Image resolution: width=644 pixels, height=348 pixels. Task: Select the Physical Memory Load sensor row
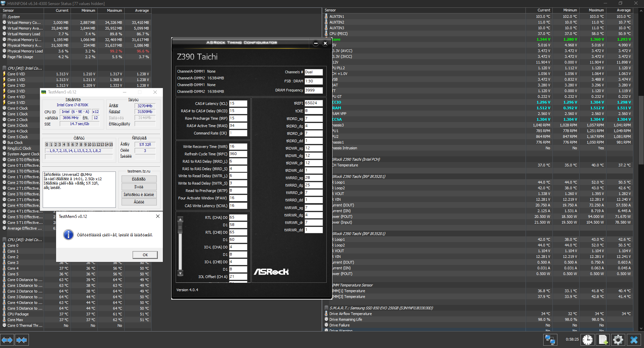pyautogui.click(x=76, y=51)
